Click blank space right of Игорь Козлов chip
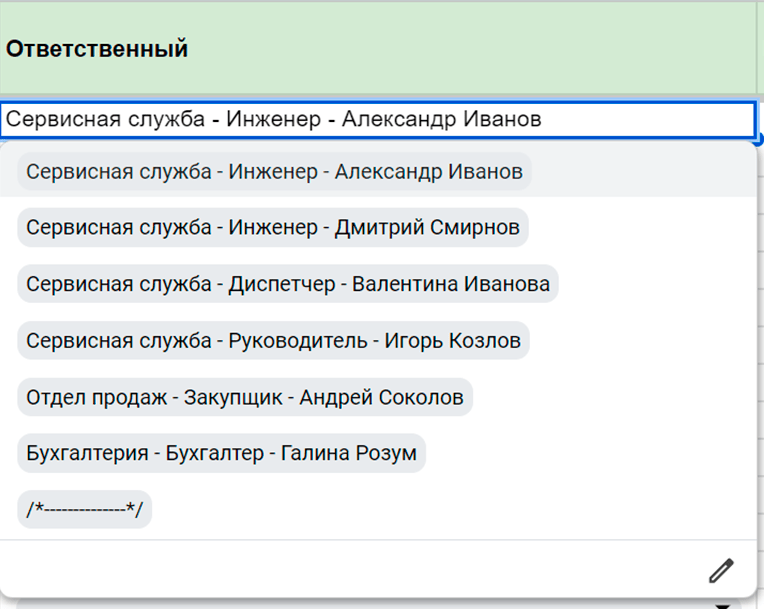 640,341
